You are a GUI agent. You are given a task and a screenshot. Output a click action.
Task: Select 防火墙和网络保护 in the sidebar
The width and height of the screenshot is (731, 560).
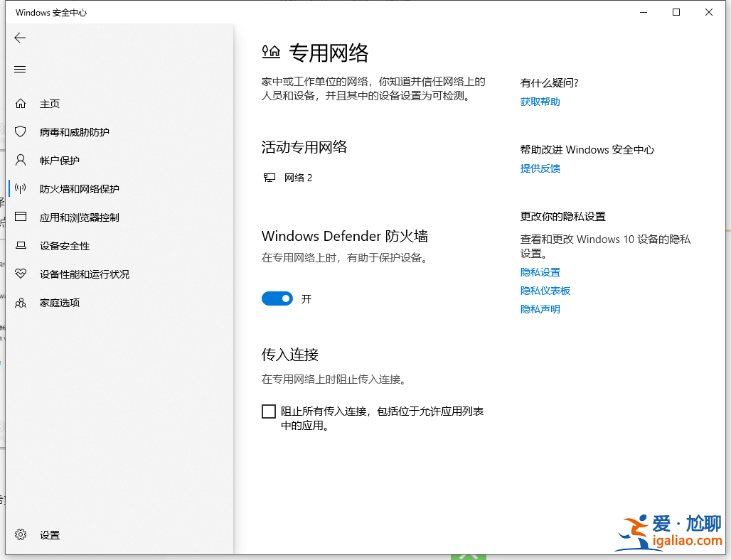coord(80,188)
